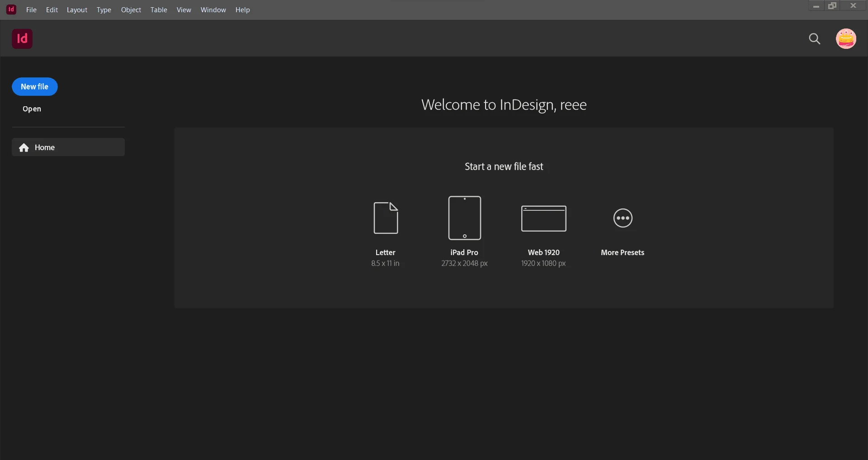Open the Object menu
This screenshot has height=460, width=868.
(x=131, y=9)
